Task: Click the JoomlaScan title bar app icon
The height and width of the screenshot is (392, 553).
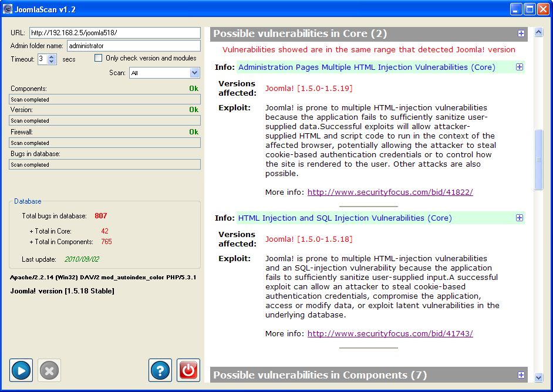Action: (8, 9)
